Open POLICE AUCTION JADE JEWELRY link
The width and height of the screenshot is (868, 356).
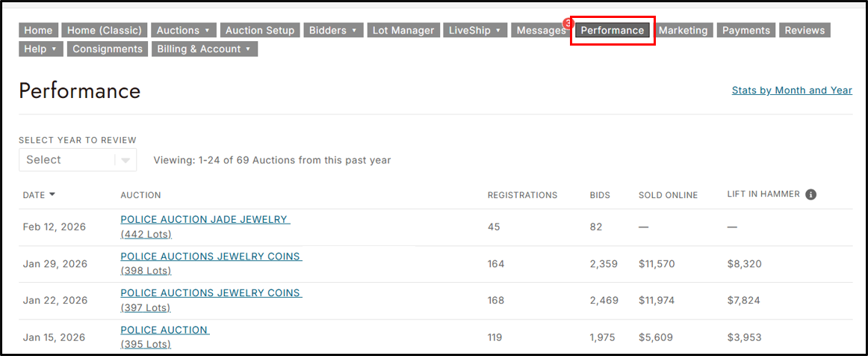click(205, 220)
